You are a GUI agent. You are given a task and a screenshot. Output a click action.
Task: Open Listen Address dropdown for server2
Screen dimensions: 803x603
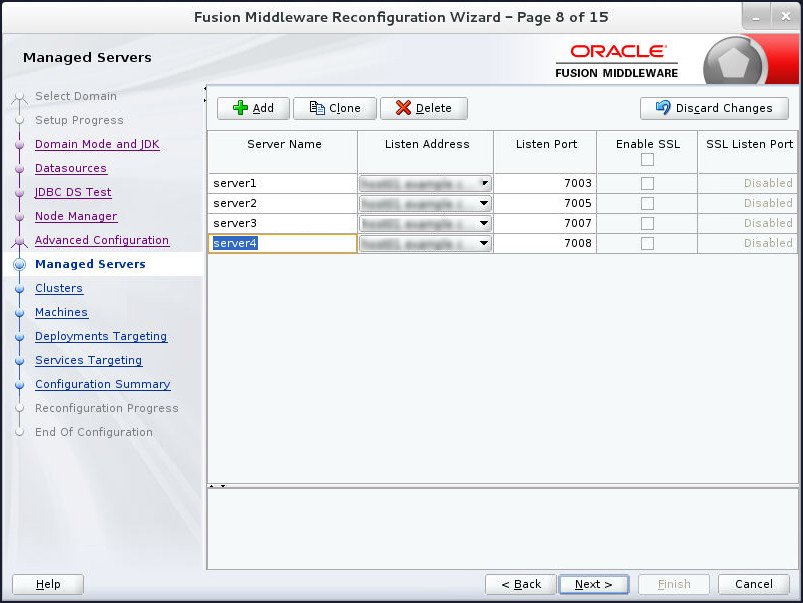(x=483, y=203)
